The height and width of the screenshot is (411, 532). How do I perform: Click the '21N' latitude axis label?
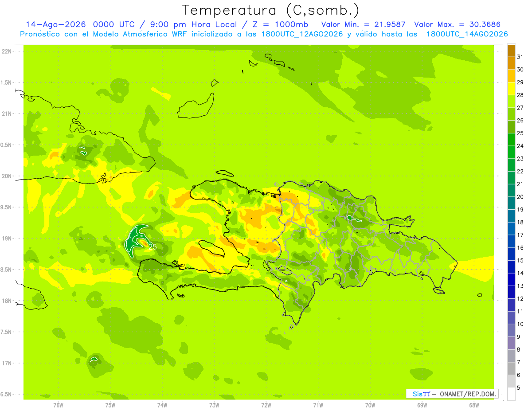pyautogui.click(x=7, y=114)
